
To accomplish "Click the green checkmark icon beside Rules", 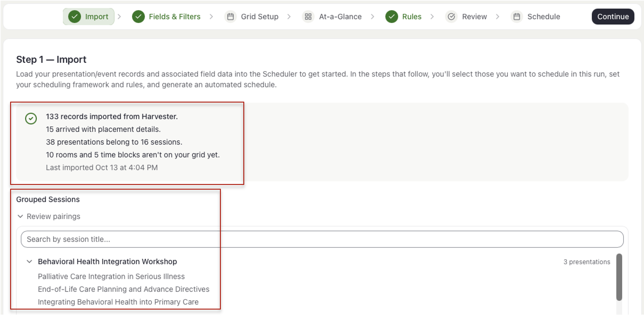I will pos(392,16).
